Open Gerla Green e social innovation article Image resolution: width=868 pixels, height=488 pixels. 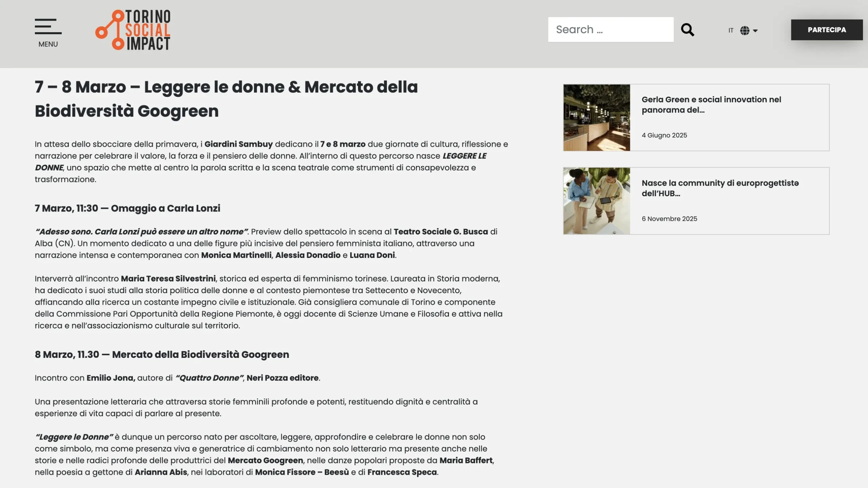pos(711,105)
